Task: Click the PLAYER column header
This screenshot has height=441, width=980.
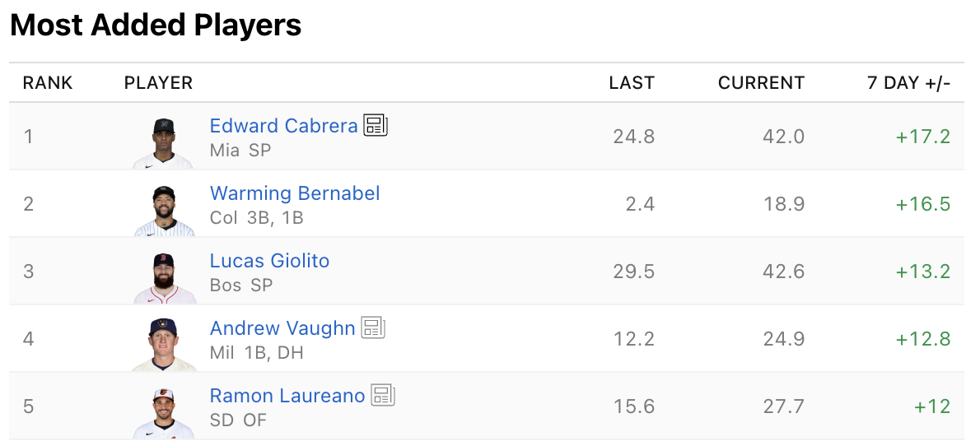Action: pyautogui.click(x=158, y=83)
